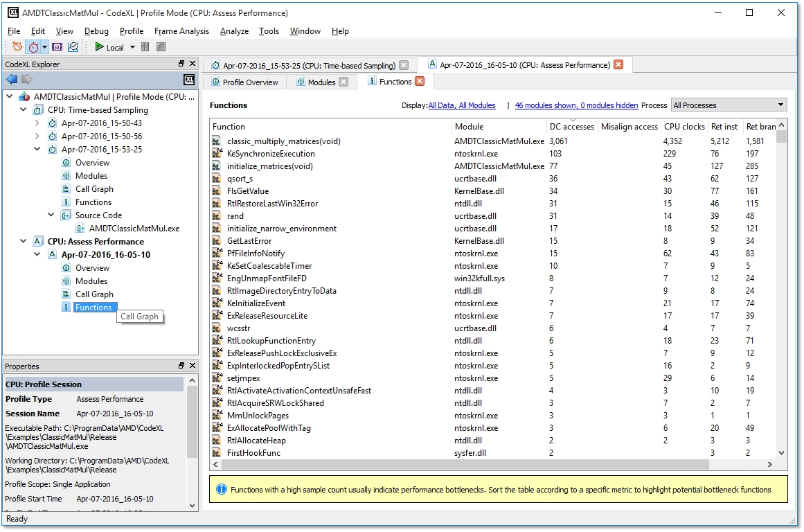
Task: Click 46 modules shown, 0 modules hidden link
Action: point(576,105)
